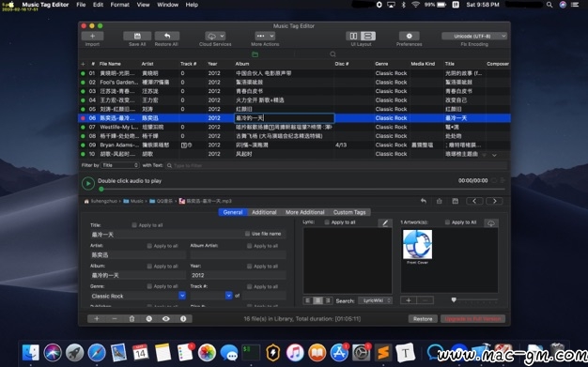Click the remove file minus icon in bottom bar
The width and height of the screenshot is (588, 367).
115,318
